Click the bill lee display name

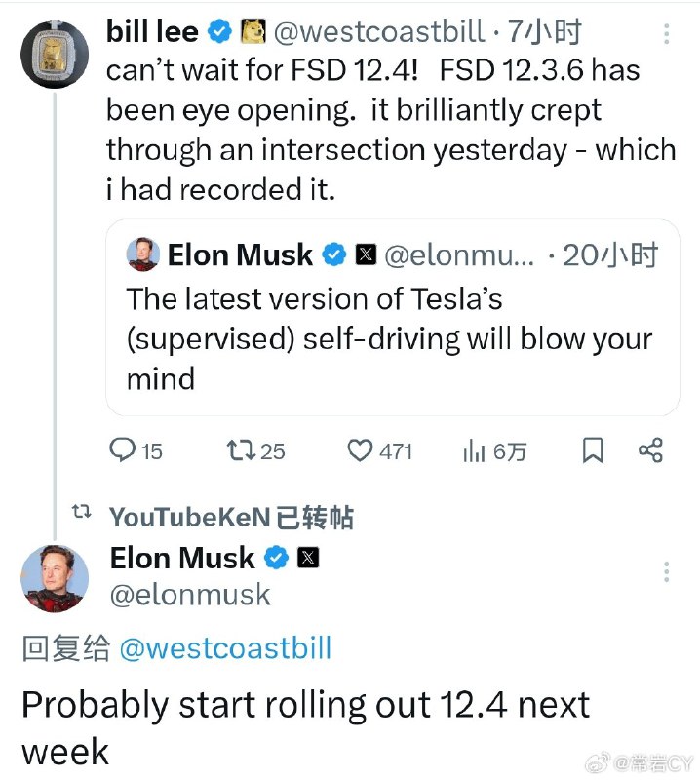pyautogui.click(x=152, y=31)
